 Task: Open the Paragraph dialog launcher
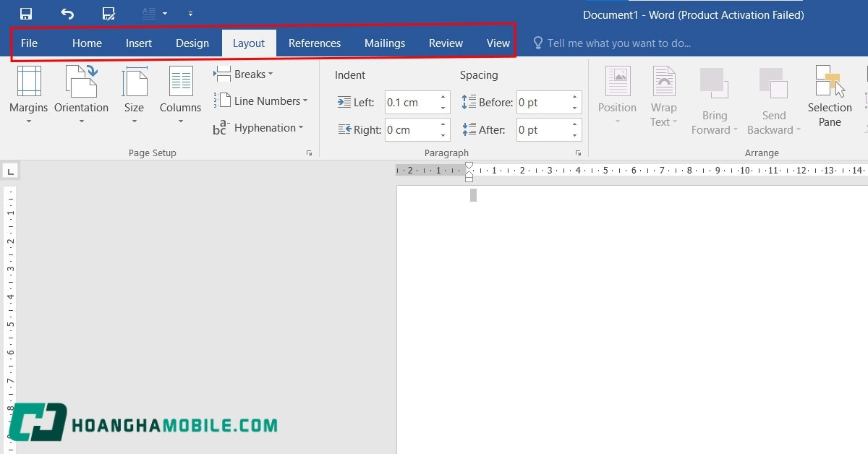(x=578, y=153)
